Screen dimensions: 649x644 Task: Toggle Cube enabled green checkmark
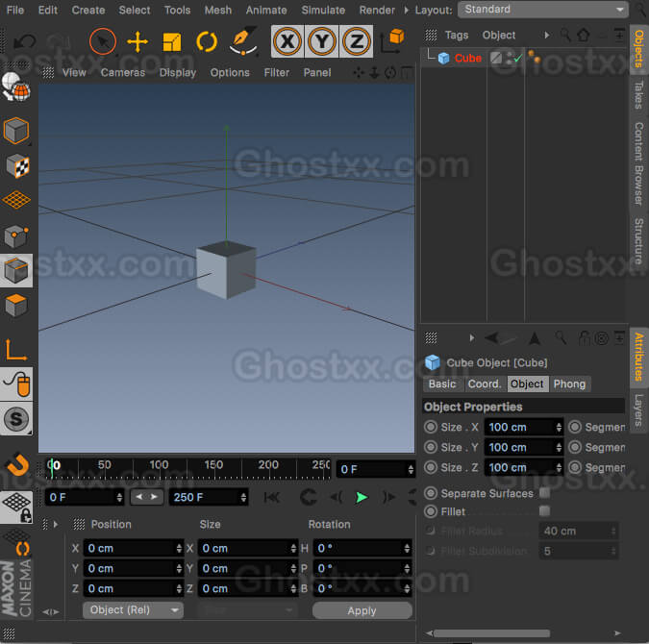[x=517, y=59]
